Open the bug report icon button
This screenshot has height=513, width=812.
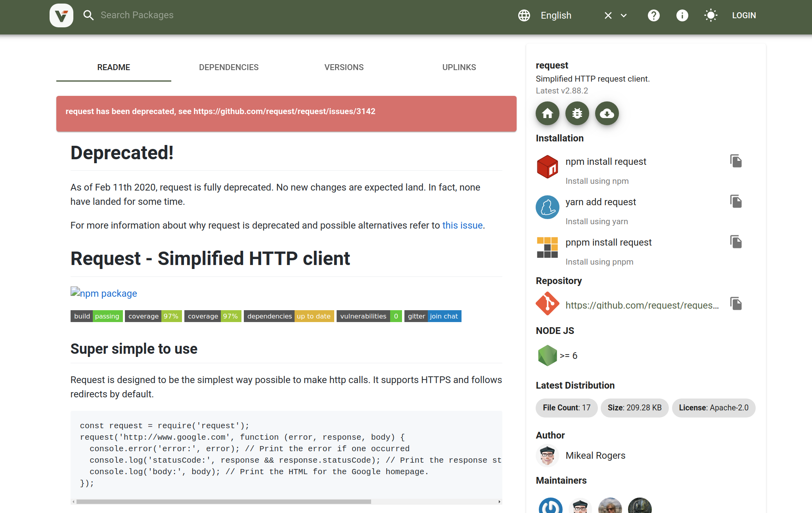pos(577,114)
